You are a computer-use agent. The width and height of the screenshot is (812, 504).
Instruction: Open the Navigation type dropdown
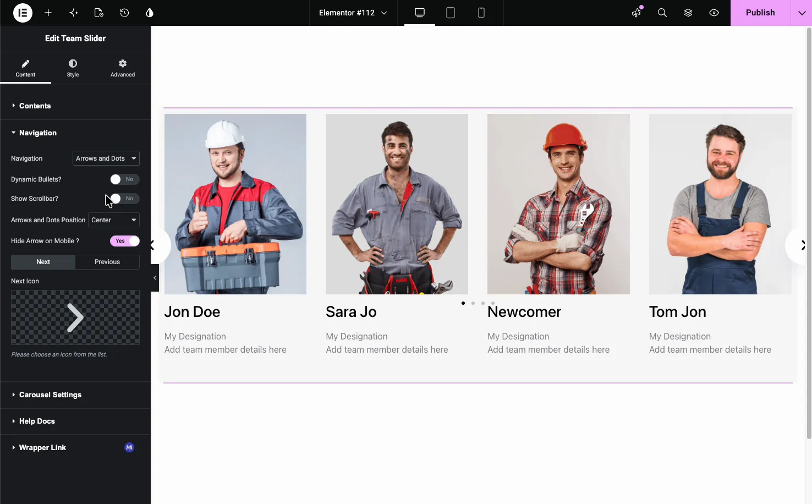click(106, 158)
